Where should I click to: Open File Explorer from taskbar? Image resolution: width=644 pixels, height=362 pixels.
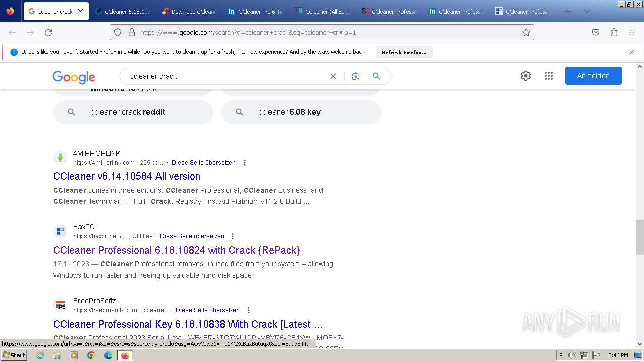click(x=57, y=355)
